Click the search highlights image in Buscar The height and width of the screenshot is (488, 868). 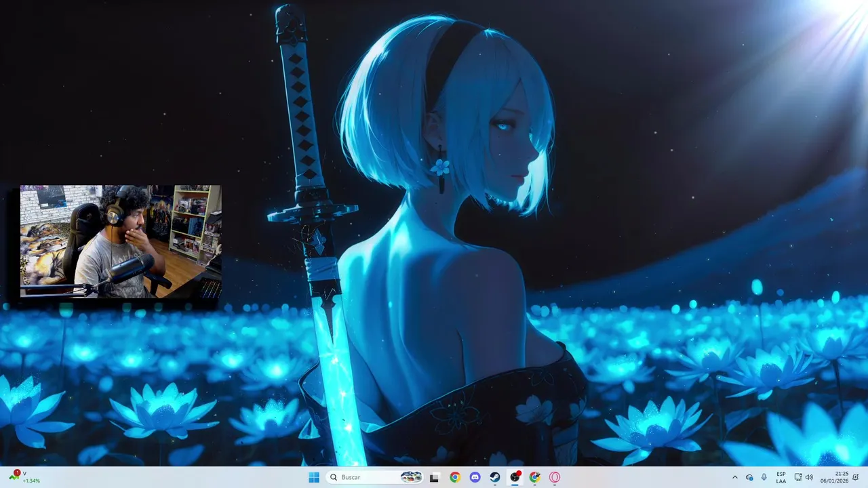pyautogui.click(x=411, y=477)
